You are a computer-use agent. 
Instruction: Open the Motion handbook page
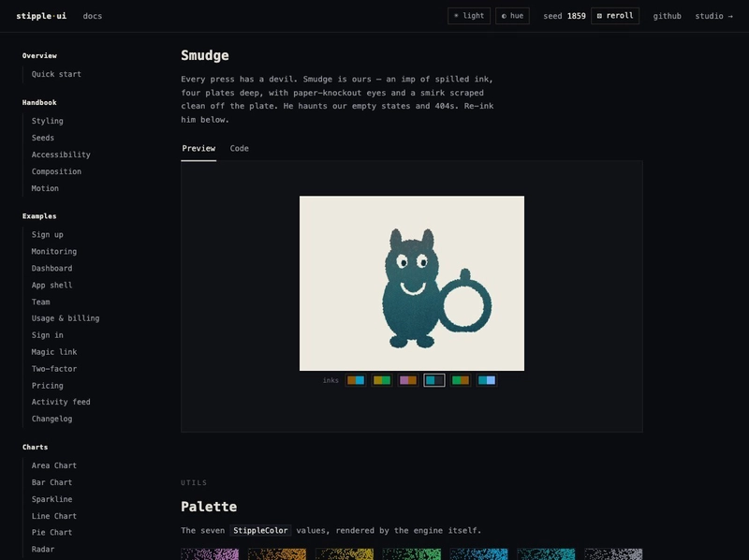click(x=45, y=188)
